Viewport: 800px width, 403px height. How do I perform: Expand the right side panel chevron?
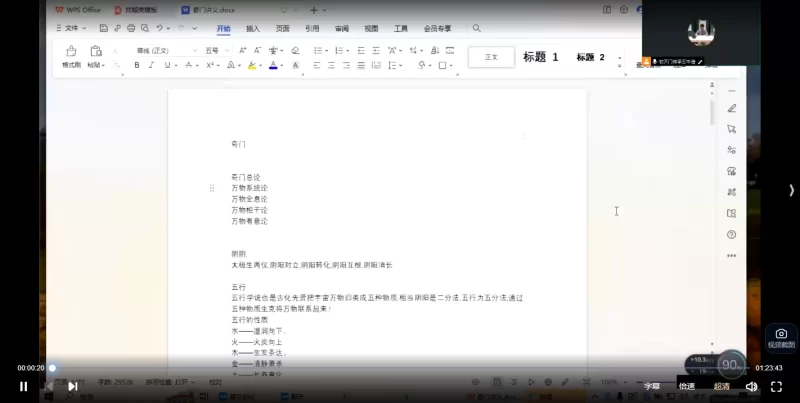[791, 190]
